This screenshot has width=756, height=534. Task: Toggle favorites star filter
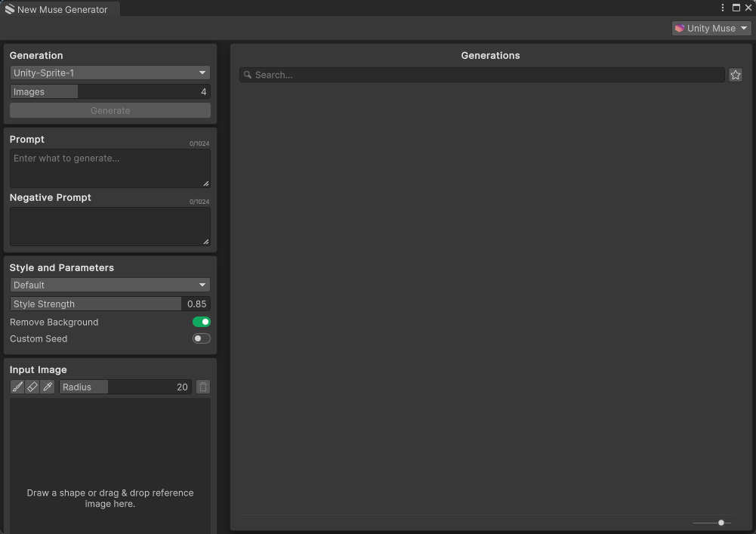(736, 75)
